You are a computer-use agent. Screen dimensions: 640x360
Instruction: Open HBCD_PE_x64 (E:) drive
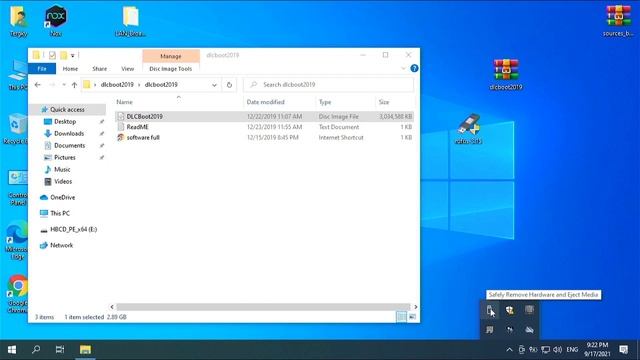coord(73,229)
